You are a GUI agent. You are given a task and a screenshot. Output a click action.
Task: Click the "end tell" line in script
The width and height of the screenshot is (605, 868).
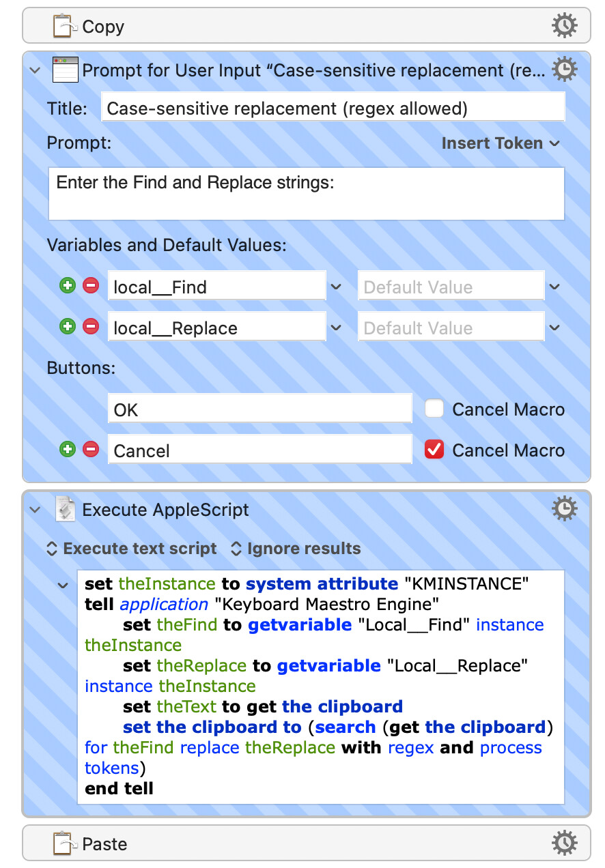point(119,789)
